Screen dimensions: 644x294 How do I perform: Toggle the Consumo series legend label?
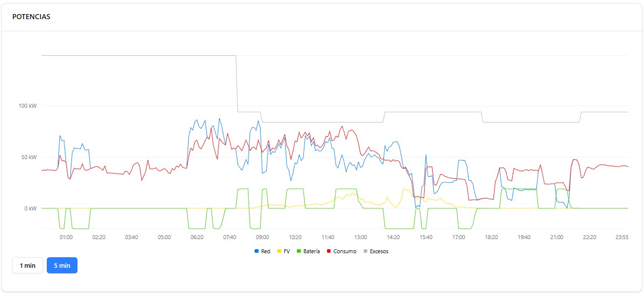[x=345, y=251]
